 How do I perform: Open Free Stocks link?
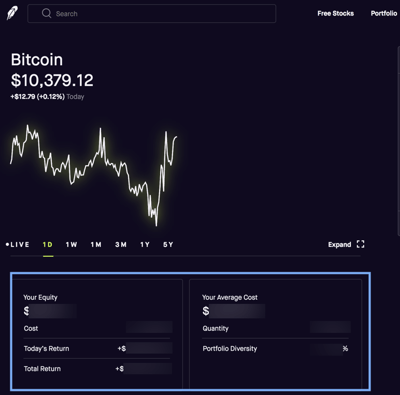click(336, 13)
